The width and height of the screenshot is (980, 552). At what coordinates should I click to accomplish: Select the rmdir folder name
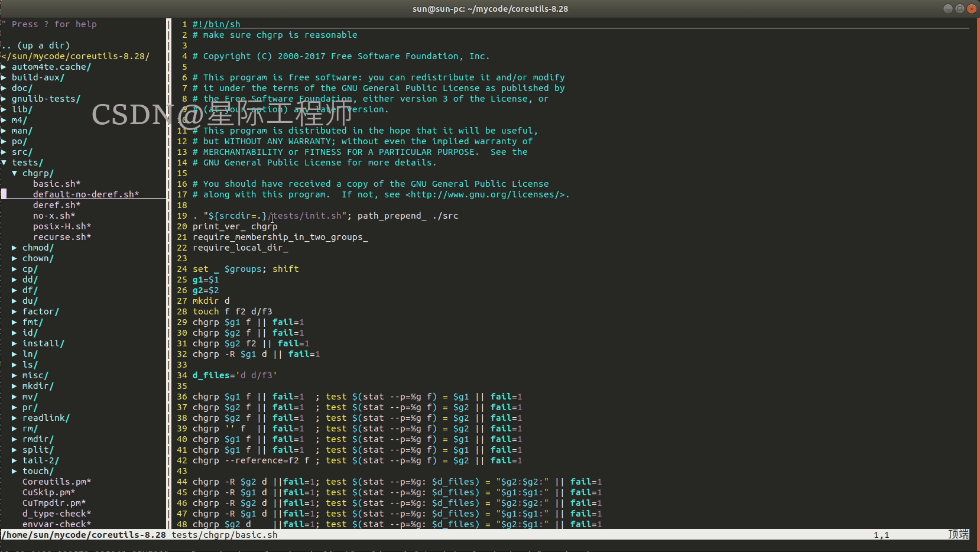(x=38, y=439)
